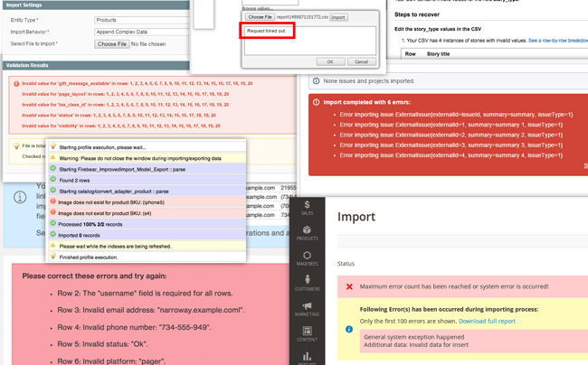Select Invalid value for 'status' error line
The height and width of the screenshot is (365, 588).
tap(119, 116)
